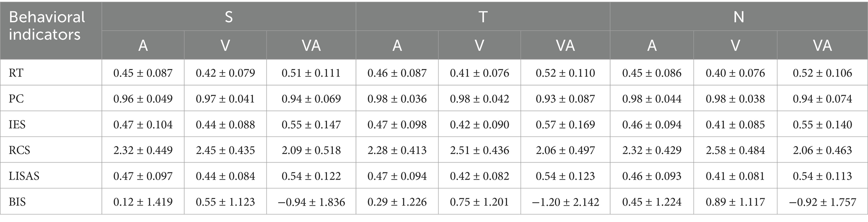Select the RT row label
This screenshot has height=222, width=868.
[16, 73]
